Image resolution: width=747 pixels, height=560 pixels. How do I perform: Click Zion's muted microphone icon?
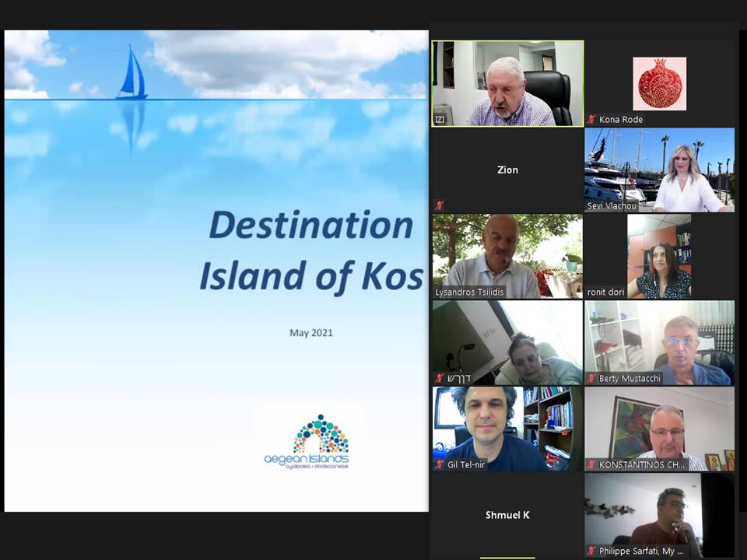pyautogui.click(x=439, y=205)
